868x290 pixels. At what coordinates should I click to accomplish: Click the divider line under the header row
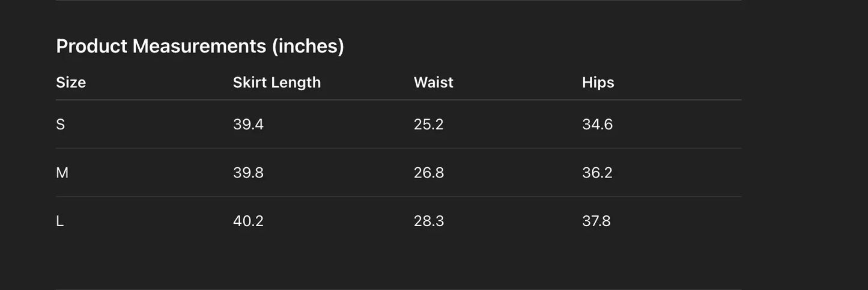398,100
